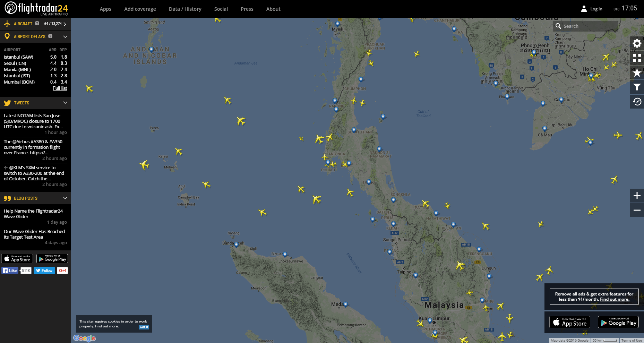644x343 pixels.
Task: Open the Apps menu
Action: point(105,9)
